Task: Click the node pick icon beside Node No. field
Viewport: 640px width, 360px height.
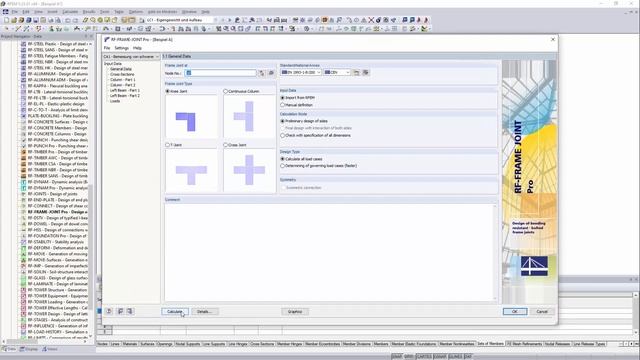Action: 262,73
